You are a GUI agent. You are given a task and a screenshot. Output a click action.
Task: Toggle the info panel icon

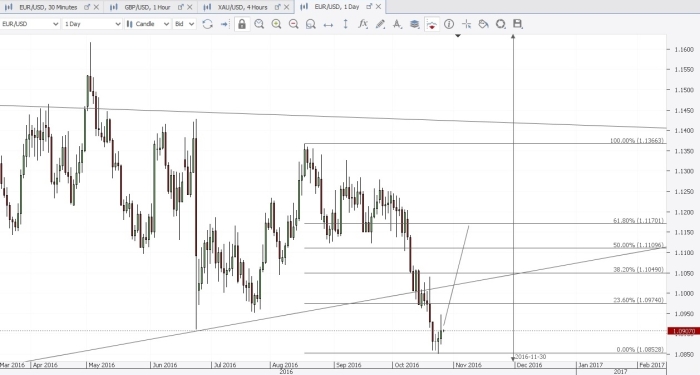click(449, 24)
